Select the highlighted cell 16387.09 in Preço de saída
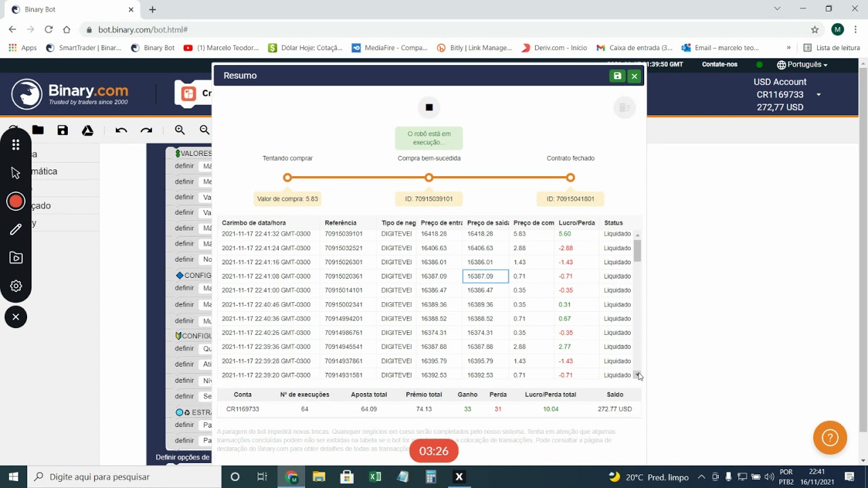 click(486, 276)
